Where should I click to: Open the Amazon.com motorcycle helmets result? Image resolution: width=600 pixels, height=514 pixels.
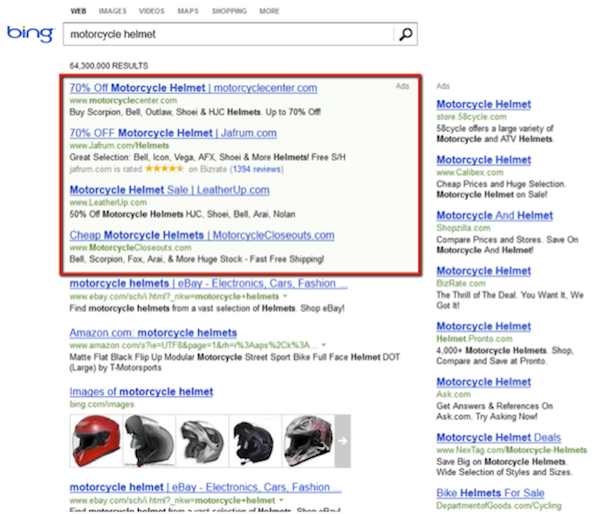pyautogui.click(x=153, y=333)
